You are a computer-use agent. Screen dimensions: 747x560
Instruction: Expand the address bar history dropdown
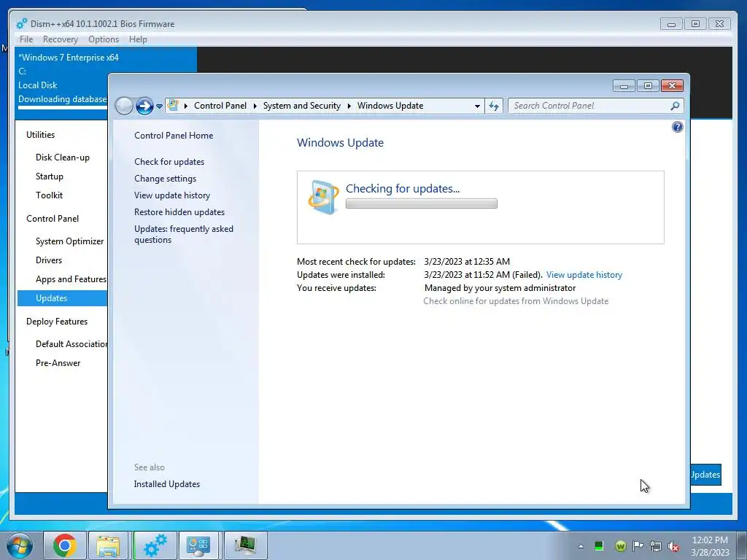[477, 106]
